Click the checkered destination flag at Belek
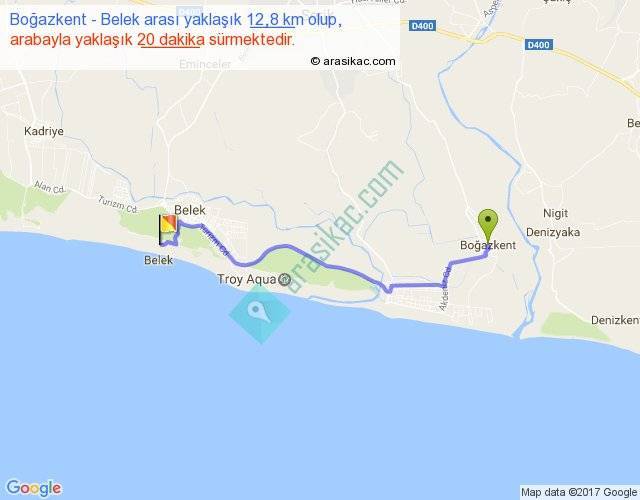The height and width of the screenshot is (500, 640). click(x=168, y=230)
